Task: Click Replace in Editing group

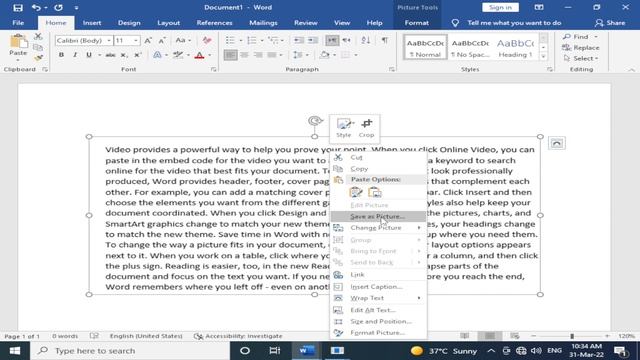Action: [x=581, y=47]
